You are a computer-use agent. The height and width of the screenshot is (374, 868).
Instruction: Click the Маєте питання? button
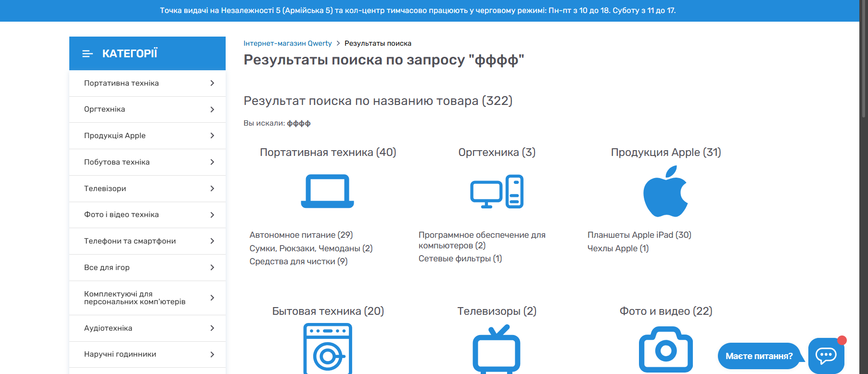(x=759, y=356)
